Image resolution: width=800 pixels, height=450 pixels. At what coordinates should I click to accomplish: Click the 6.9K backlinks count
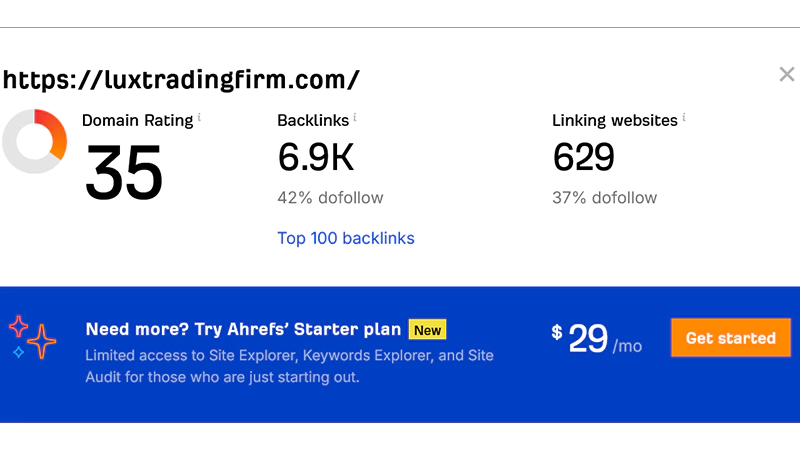point(315,157)
